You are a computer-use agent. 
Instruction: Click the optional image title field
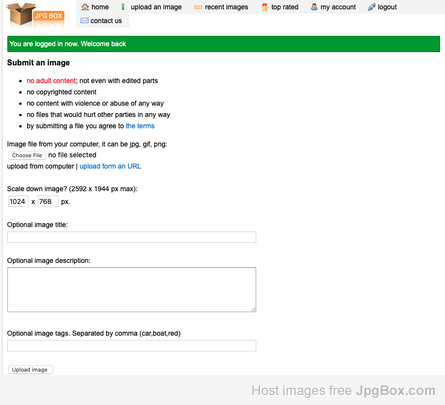point(132,237)
